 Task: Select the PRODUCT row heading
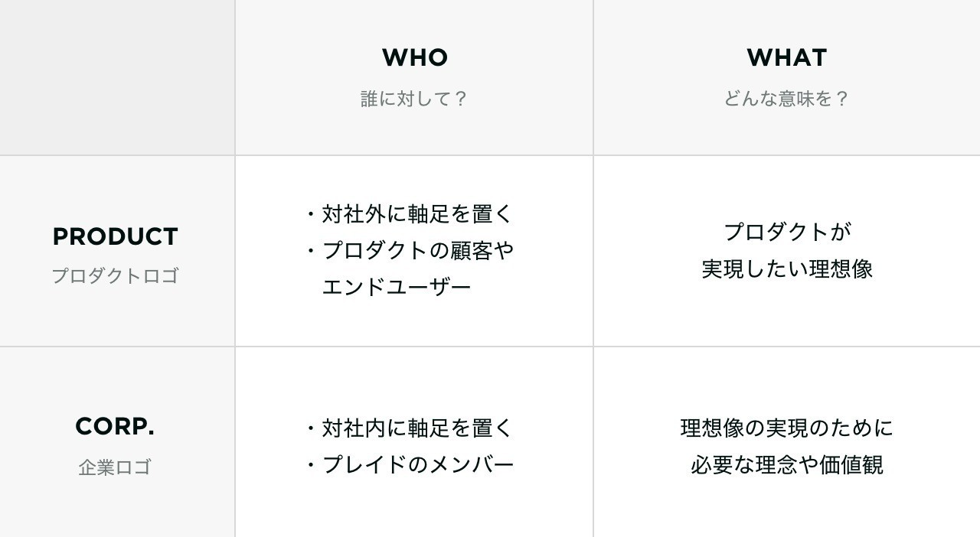point(116,237)
